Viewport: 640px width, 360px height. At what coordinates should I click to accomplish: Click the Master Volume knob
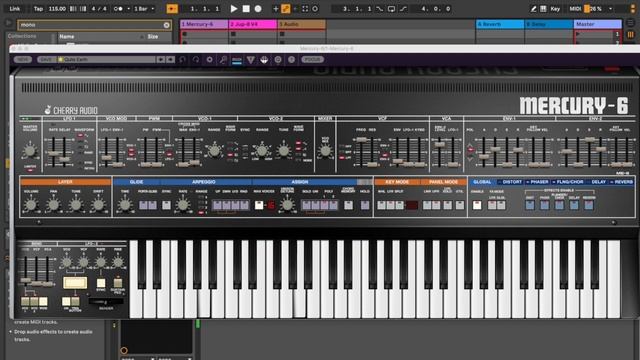29,151
